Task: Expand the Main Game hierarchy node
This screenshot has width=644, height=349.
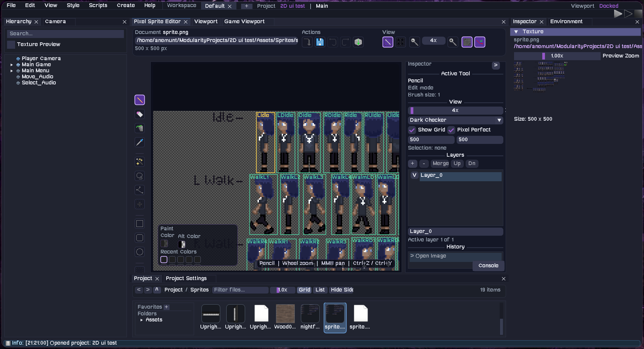Action: pos(12,65)
